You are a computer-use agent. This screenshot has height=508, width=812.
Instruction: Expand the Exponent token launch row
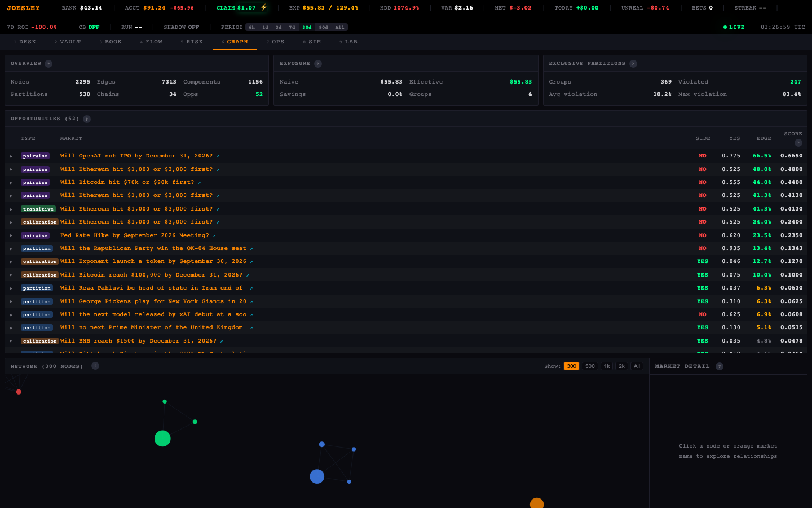(x=11, y=262)
